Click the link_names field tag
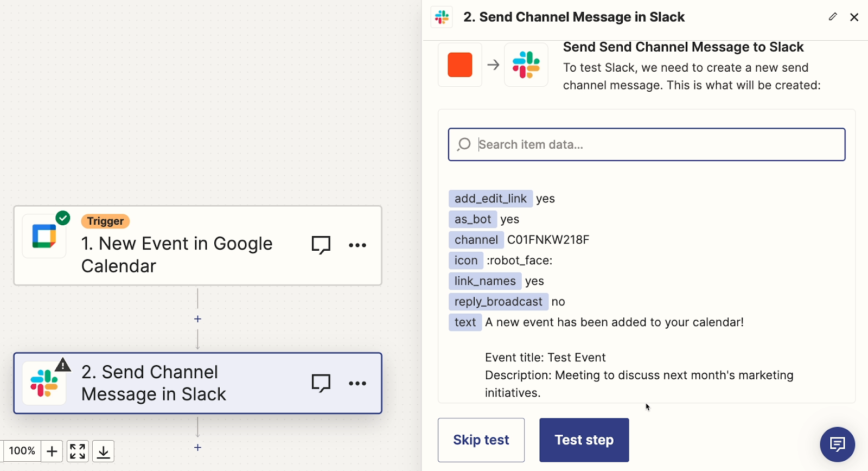 tap(485, 281)
